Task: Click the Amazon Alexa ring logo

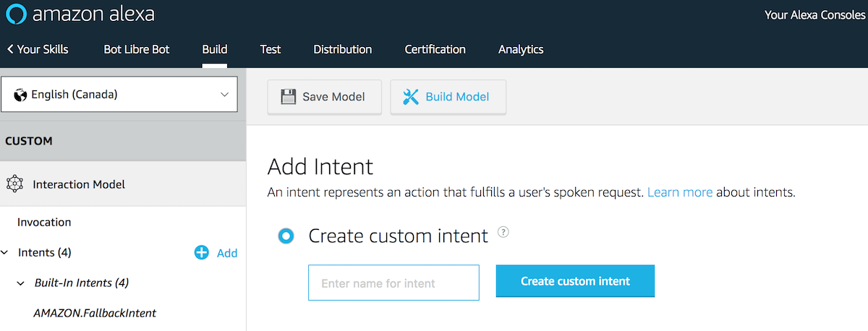Action: pyautogui.click(x=16, y=14)
